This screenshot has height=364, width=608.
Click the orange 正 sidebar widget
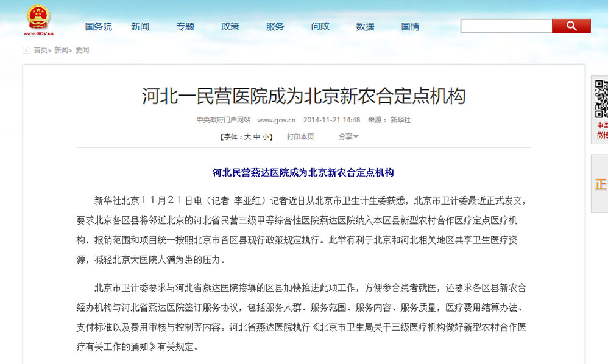600,184
